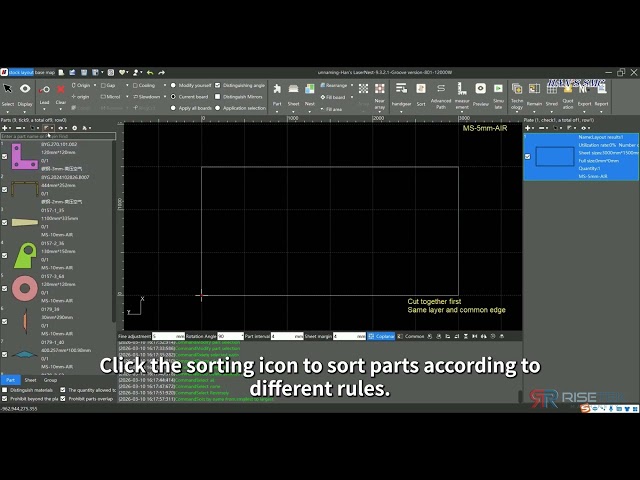The height and width of the screenshot is (480, 640).
Task: Click the new file icon in title bar
Action: [x=61, y=73]
